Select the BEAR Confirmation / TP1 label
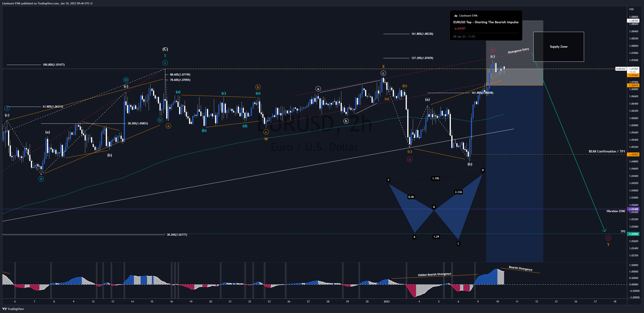 pos(606,151)
